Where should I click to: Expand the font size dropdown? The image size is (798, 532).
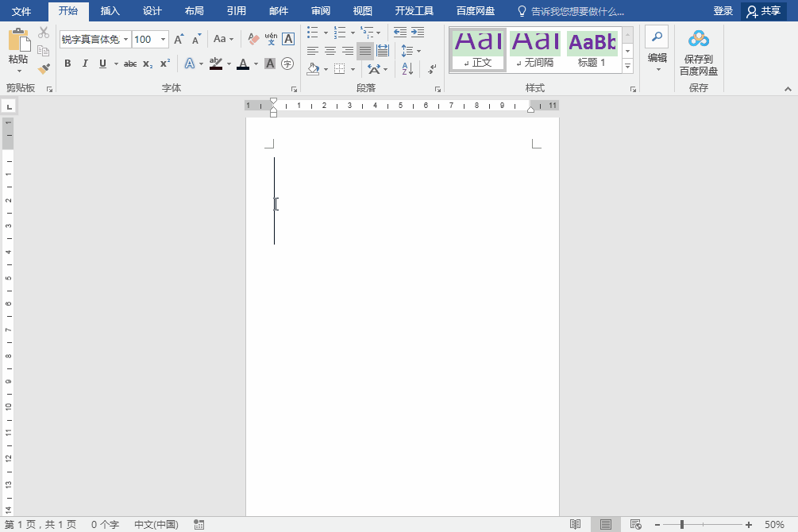click(x=164, y=39)
